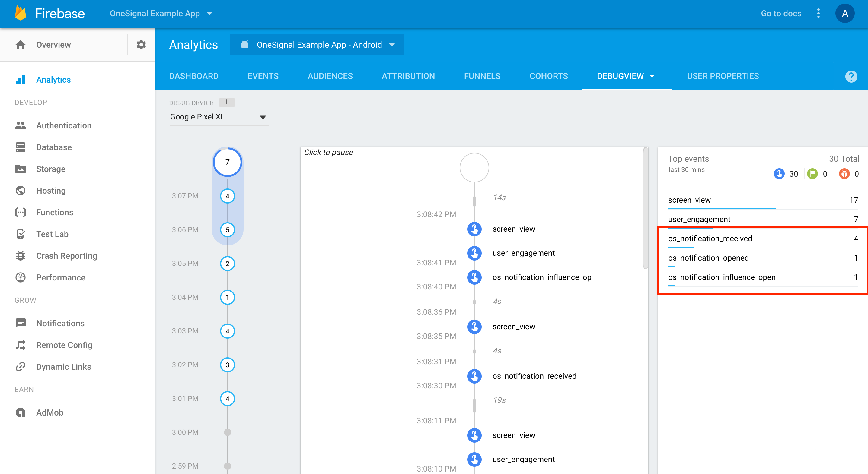Open the vertical three-dot overflow menu
The width and height of the screenshot is (868, 474).
(x=819, y=14)
